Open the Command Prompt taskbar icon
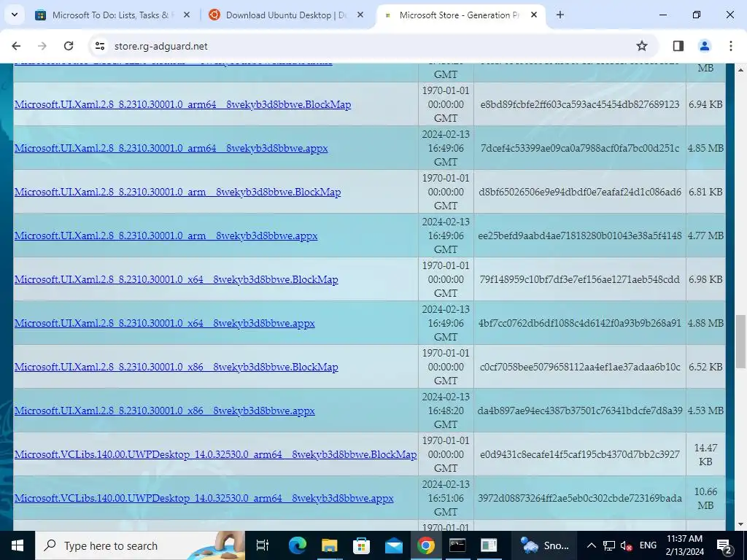This screenshot has height=560, width=747. [x=457, y=545]
